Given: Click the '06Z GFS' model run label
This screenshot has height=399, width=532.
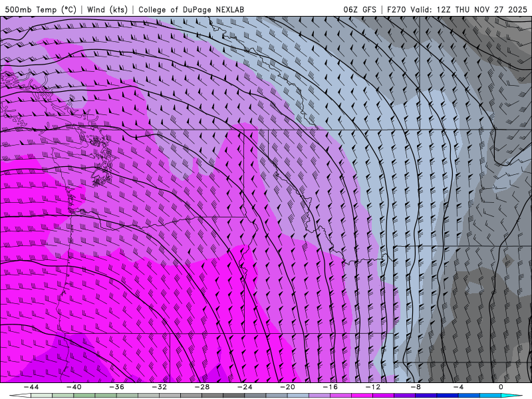Looking at the screenshot, I should click(360, 9).
